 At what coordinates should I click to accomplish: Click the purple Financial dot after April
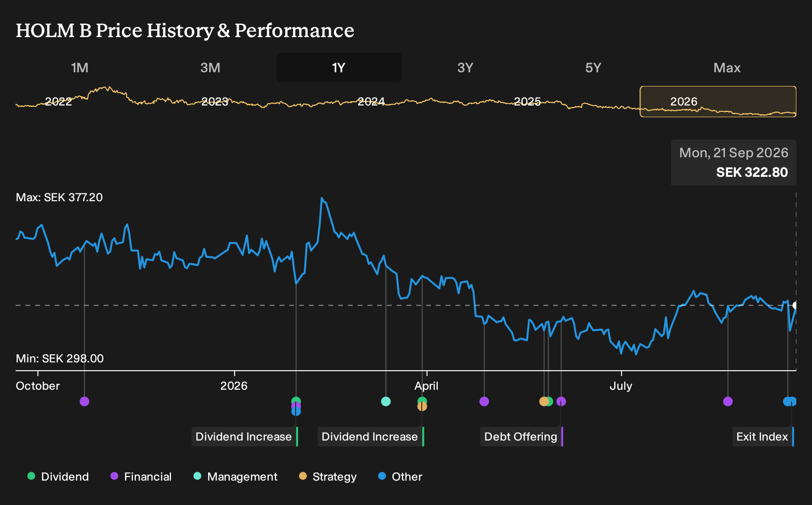pos(484,401)
